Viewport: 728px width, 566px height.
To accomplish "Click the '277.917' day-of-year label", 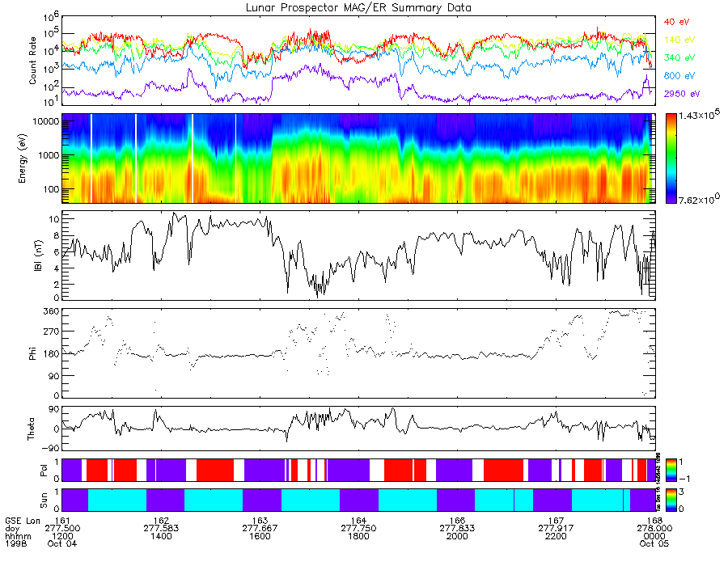I will [556, 529].
